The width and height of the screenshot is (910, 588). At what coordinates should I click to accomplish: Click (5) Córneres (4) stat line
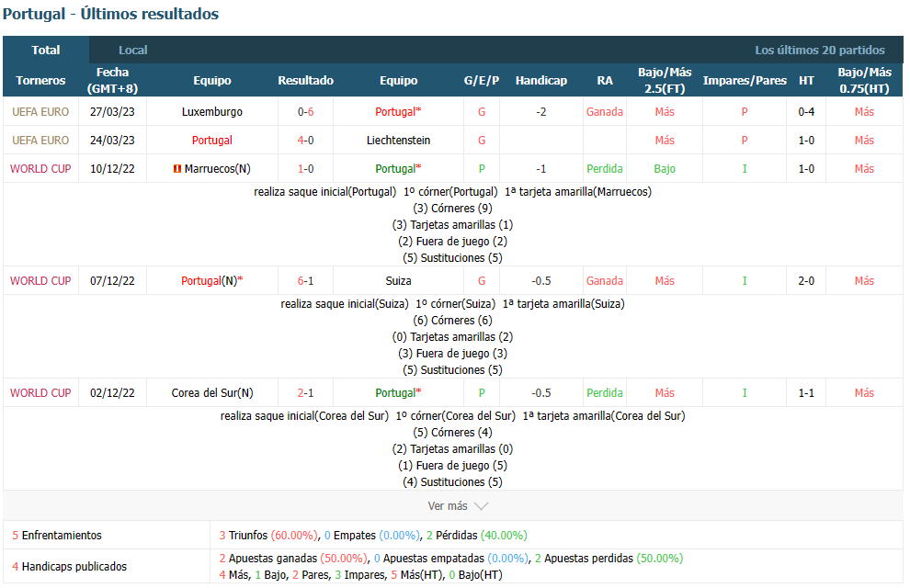click(x=452, y=432)
